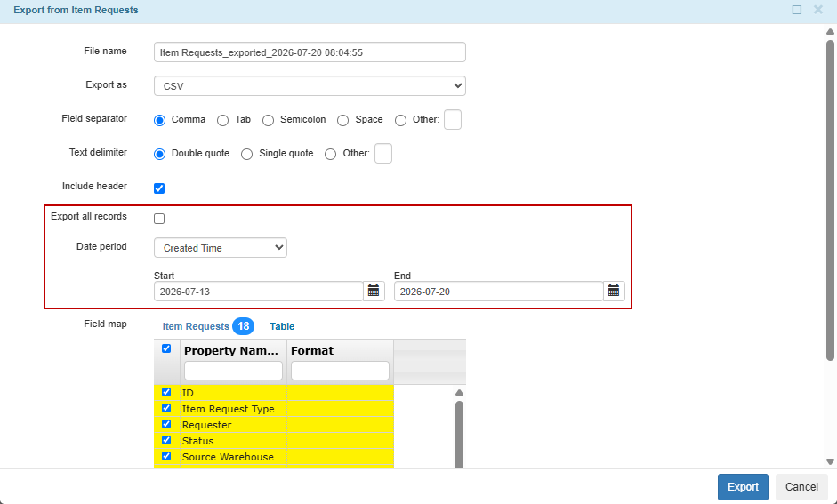Edit the File name input field
The width and height of the screenshot is (837, 504).
(310, 52)
